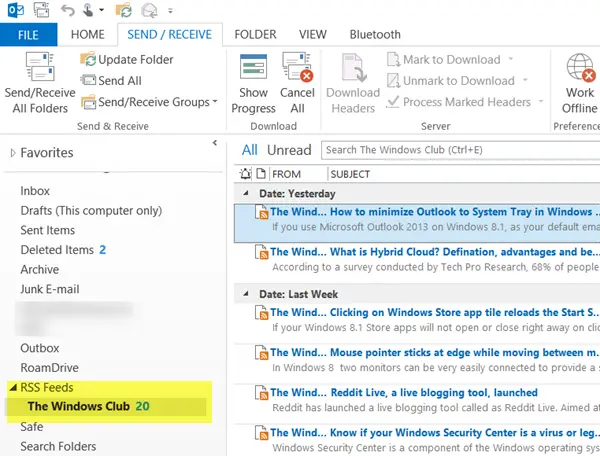Open the Inbox folder
This screenshot has width=600, height=456.
35,191
